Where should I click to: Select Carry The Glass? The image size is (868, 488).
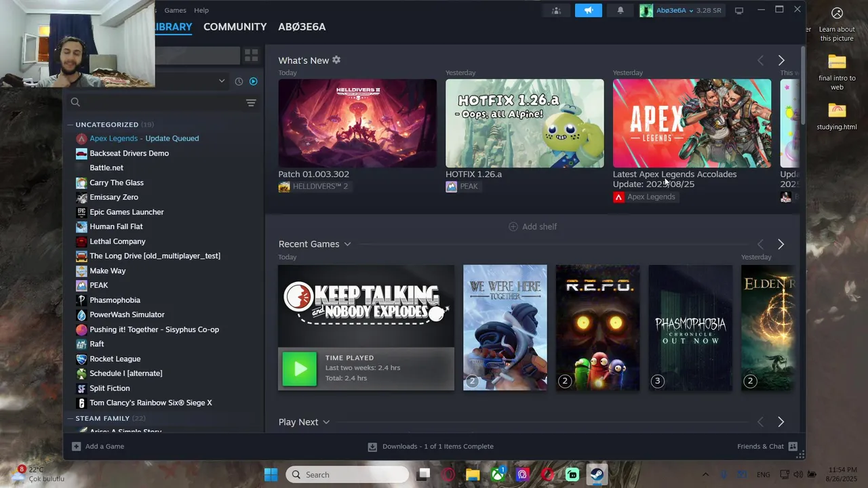coord(117,182)
